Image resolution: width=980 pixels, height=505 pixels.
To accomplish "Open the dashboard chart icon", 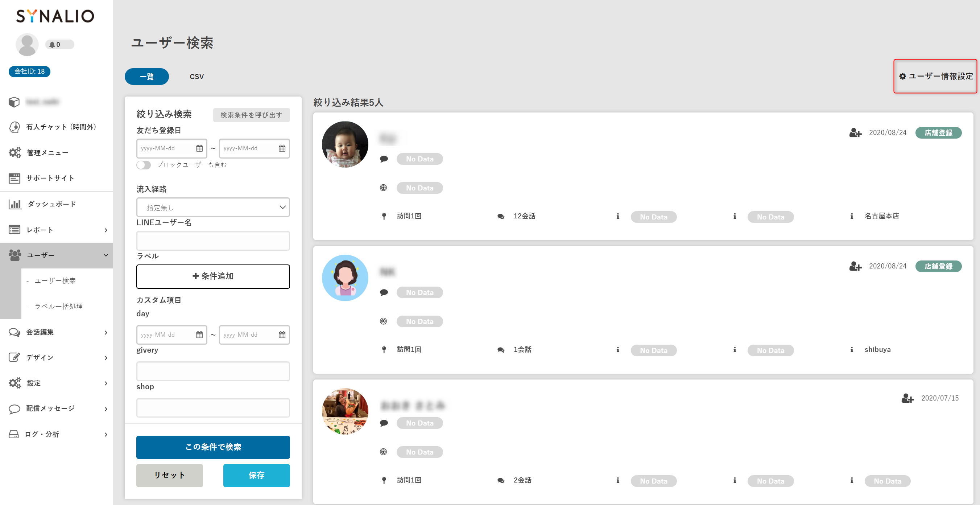I will (x=15, y=204).
